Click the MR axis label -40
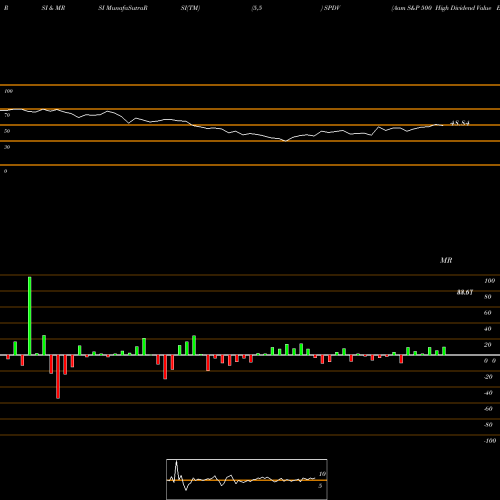Image resolution: width=500 pixels, height=500 pixels. [488, 393]
